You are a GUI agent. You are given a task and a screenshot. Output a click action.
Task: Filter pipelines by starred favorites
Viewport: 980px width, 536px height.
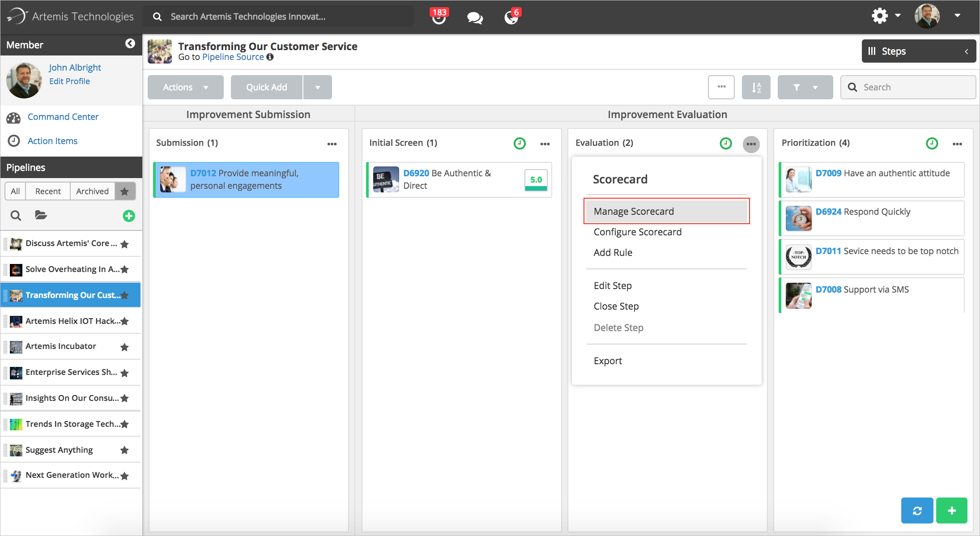(x=125, y=191)
